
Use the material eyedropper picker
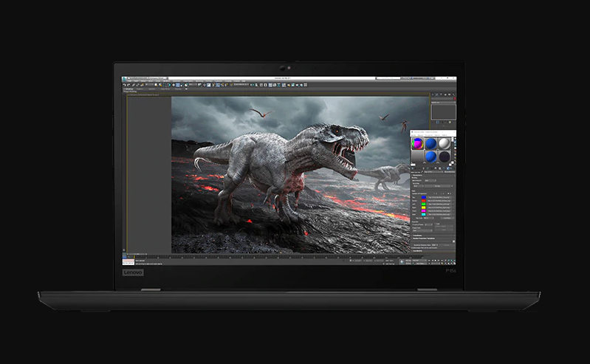point(422,171)
